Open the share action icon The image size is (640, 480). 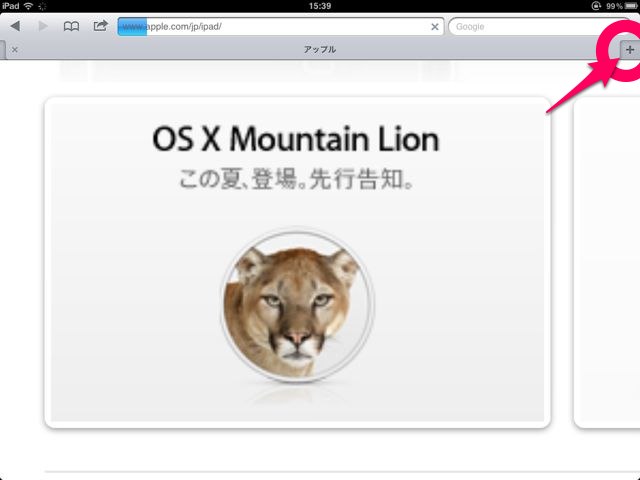[100, 26]
